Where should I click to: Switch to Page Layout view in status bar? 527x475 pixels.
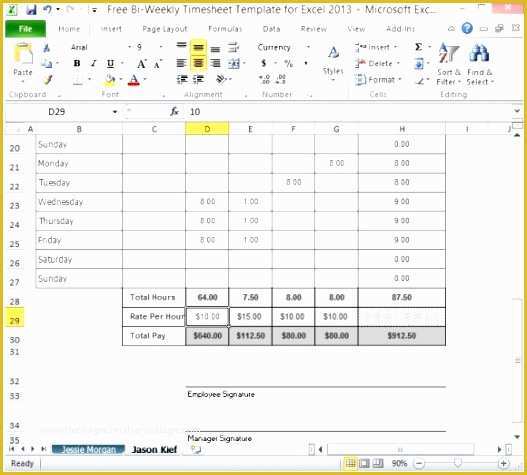point(364,464)
